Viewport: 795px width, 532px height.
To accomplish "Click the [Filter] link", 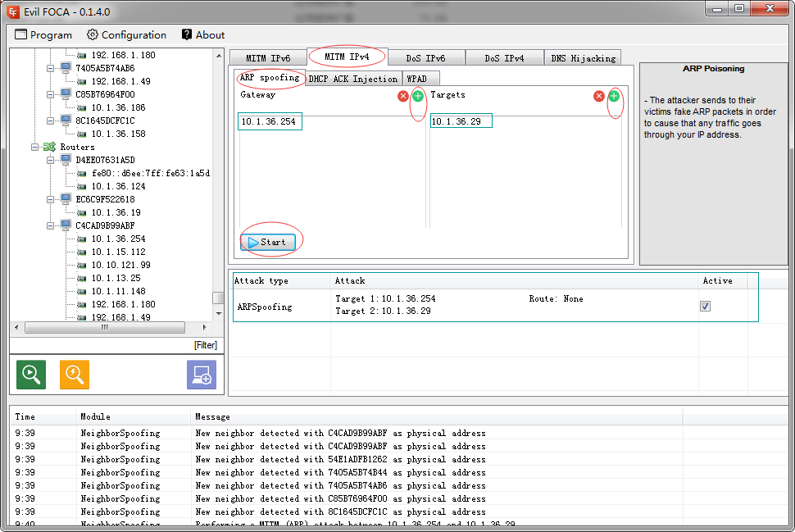I will [x=205, y=345].
